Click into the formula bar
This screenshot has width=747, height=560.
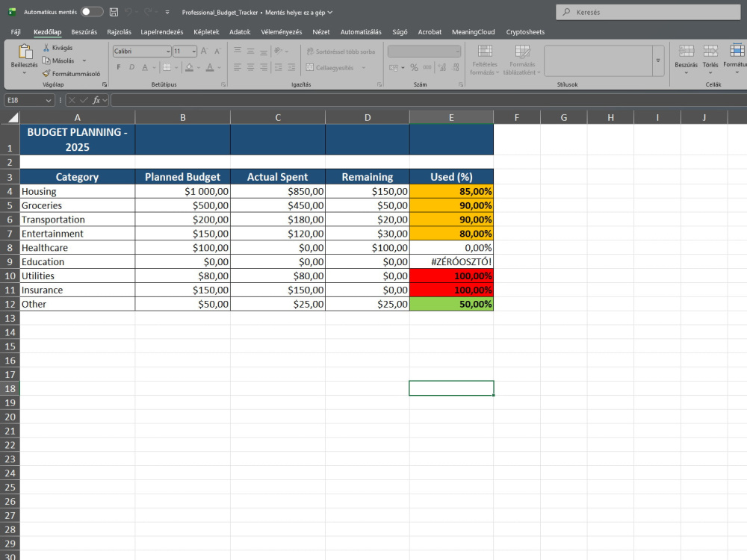click(x=429, y=100)
